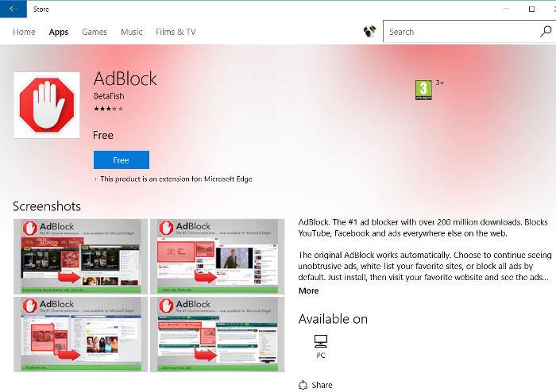Expand the description with More
Screen dimensions: 556x392
click(x=308, y=291)
